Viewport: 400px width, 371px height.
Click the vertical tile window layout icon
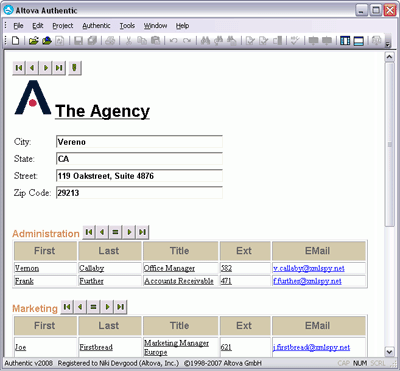click(x=345, y=41)
